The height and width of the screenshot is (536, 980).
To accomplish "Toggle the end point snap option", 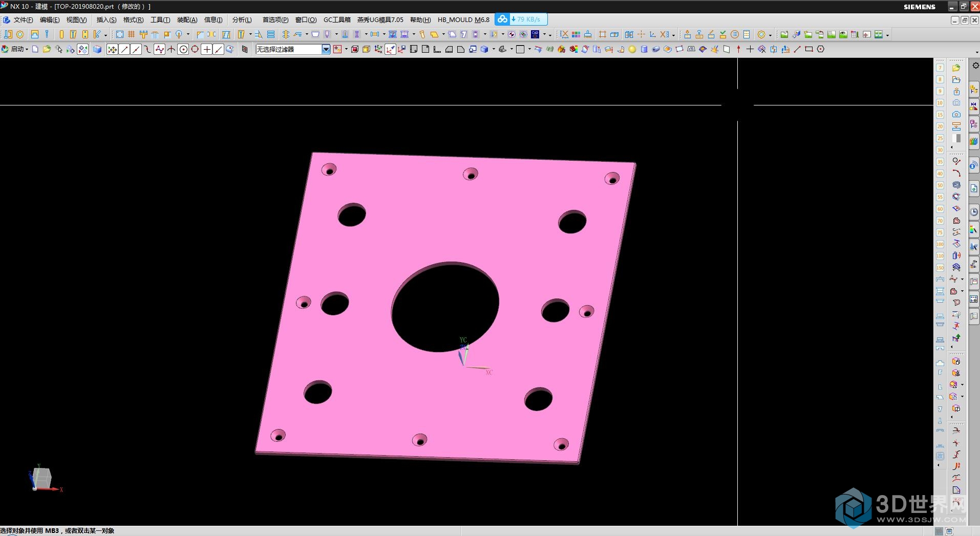I will click(x=124, y=49).
